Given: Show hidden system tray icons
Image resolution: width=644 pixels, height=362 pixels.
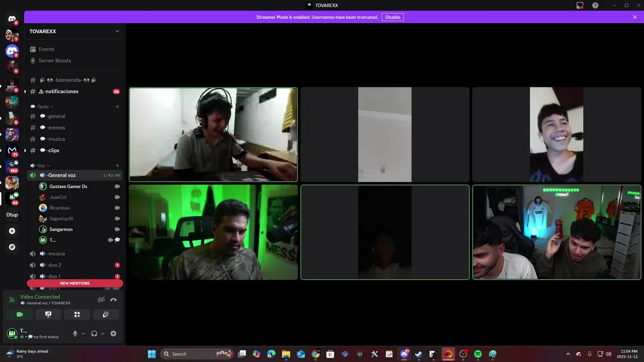Looking at the screenshot, I should 568,354.
